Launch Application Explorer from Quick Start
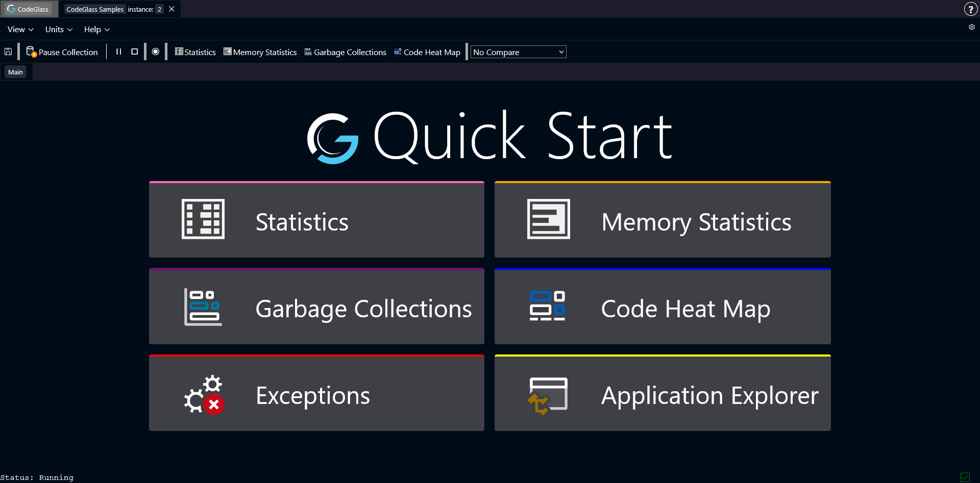 662,393
